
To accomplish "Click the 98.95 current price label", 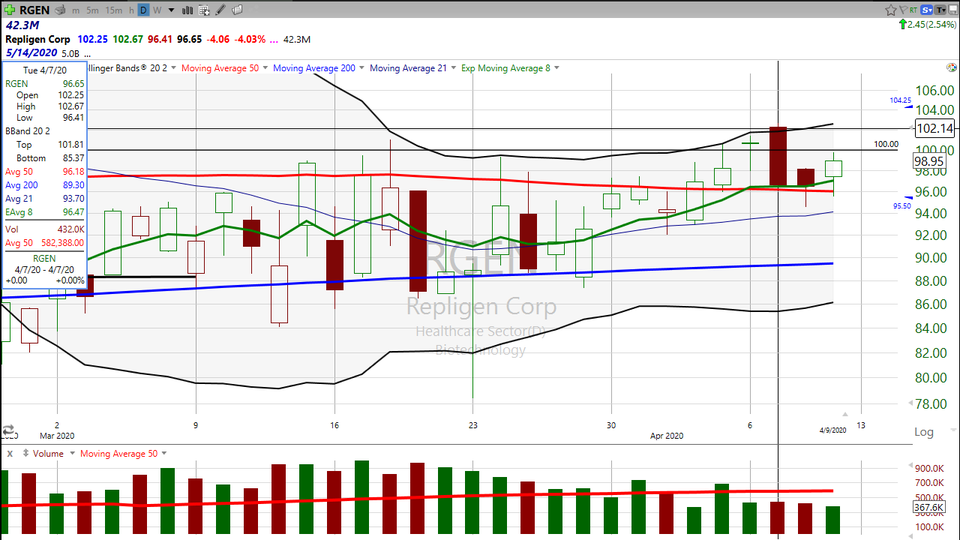I will pos(929,162).
